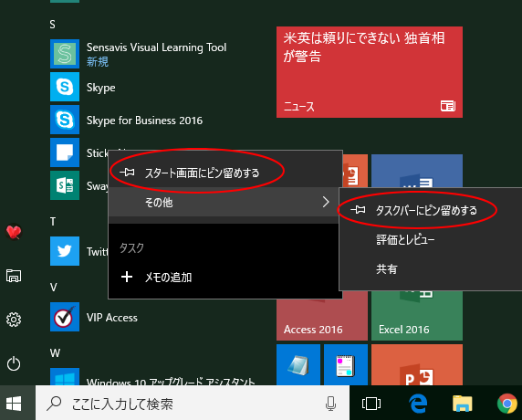This screenshot has width=522, height=420.
Task: Launch Twitter app icon
Action: pos(65,251)
